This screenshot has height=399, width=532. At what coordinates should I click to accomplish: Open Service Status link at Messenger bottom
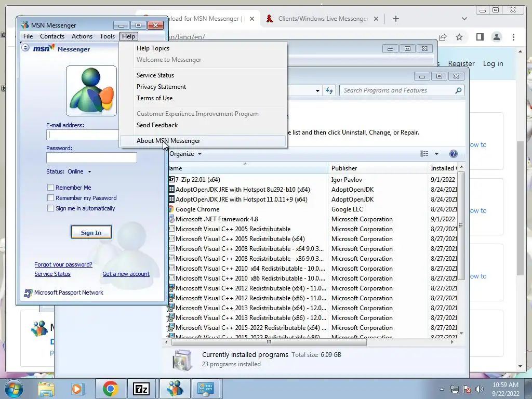[52, 274]
